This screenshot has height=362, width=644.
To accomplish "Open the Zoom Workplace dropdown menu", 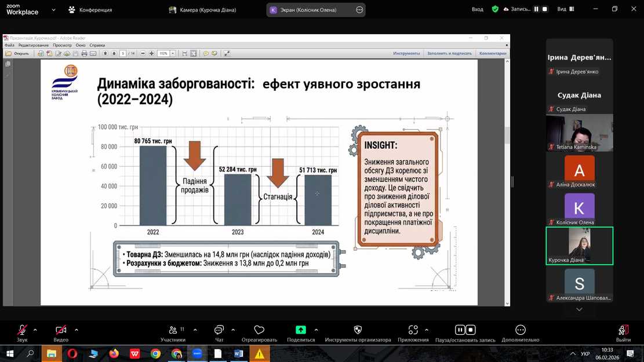I will [x=54, y=10].
